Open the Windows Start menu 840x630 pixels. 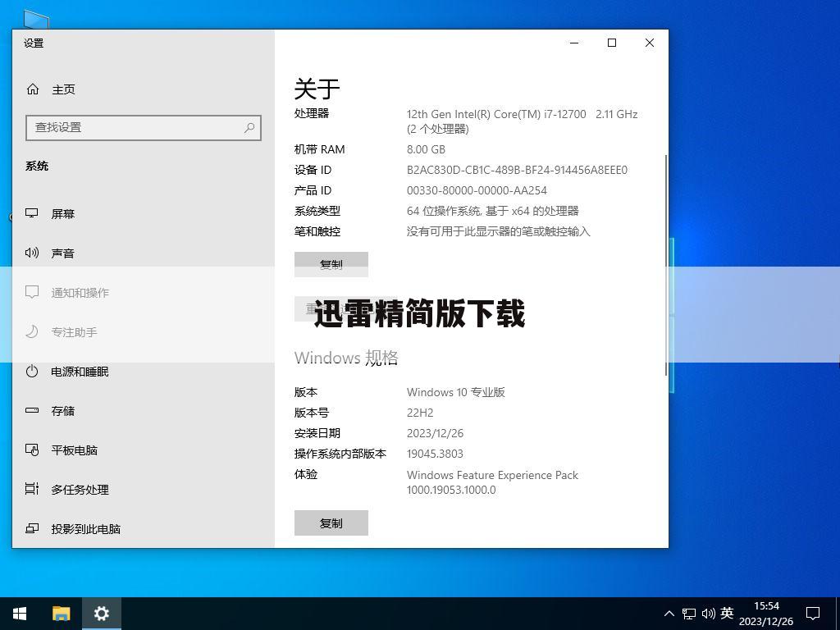20,614
